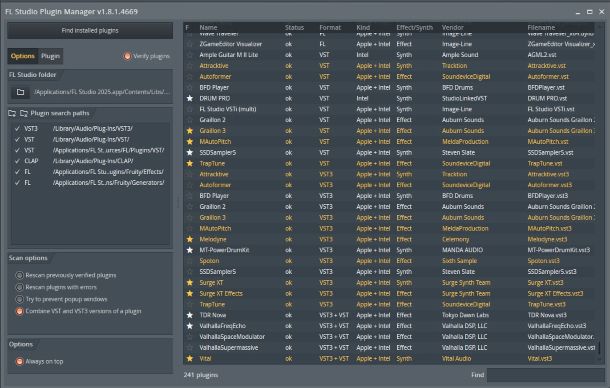Image resolution: width=610 pixels, height=388 pixels.
Task: Mark ValhallaSupermassive as favorite via star
Action: (190, 348)
